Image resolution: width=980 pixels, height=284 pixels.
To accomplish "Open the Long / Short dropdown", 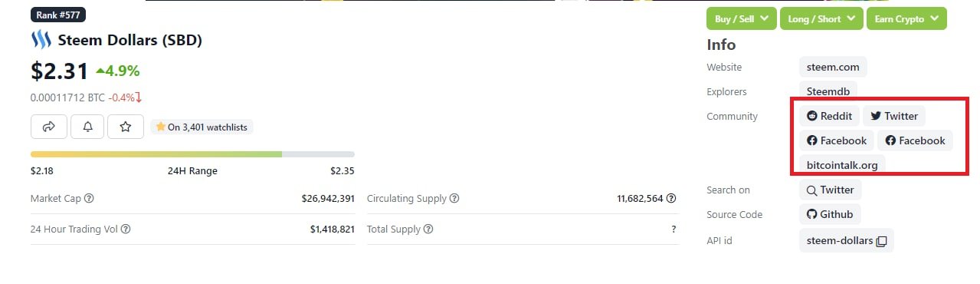I will pos(821,18).
